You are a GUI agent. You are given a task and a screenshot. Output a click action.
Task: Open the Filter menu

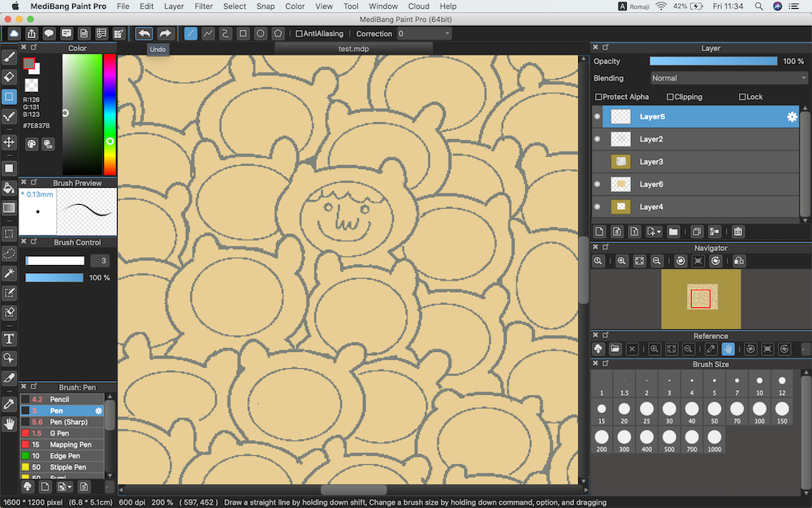click(204, 7)
